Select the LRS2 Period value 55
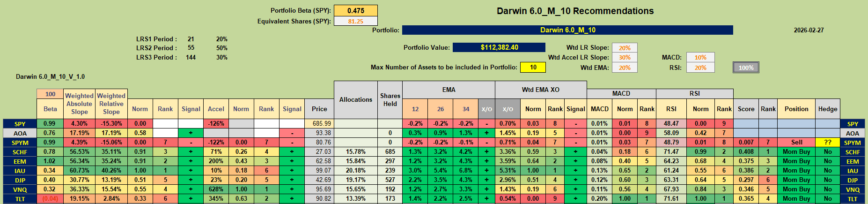 pos(191,48)
